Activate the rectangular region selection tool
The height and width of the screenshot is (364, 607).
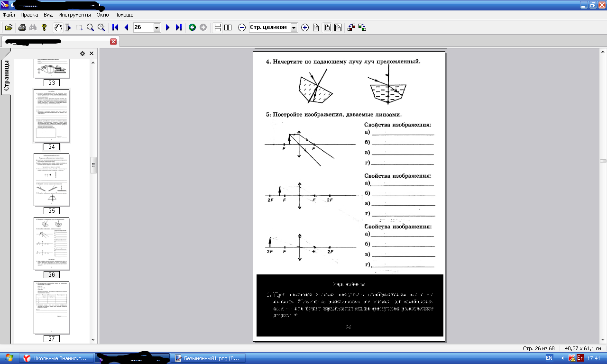79,27
